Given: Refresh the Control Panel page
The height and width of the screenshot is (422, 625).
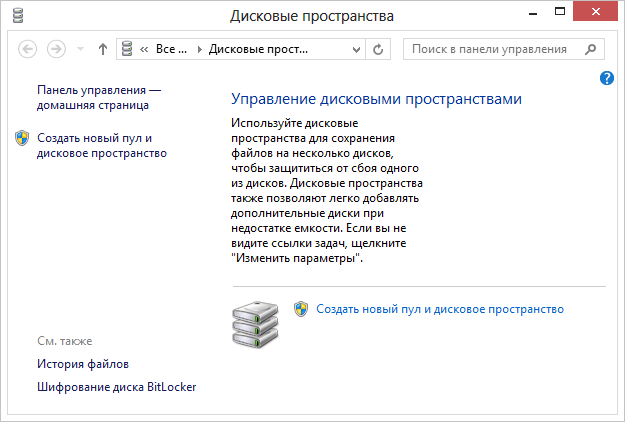Looking at the screenshot, I should click(x=378, y=49).
